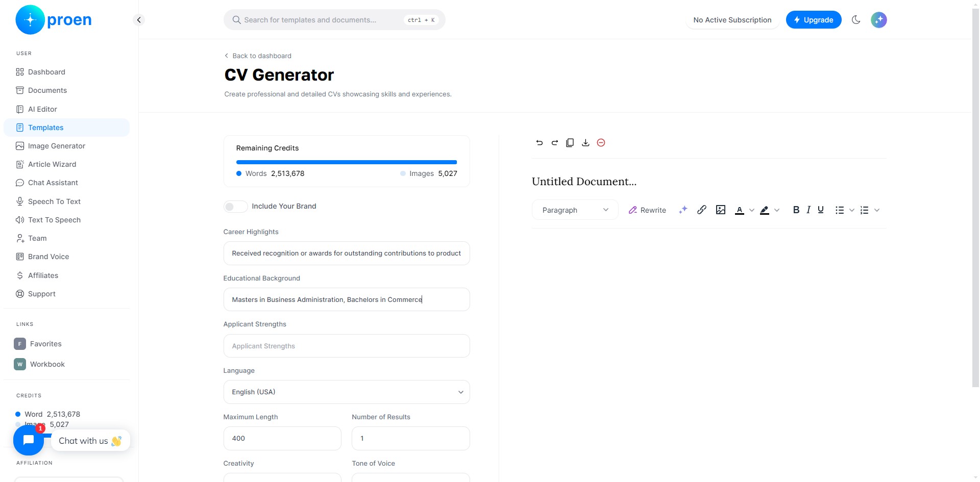This screenshot has width=980, height=482.
Task: Click the search magnifier icon
Action: point(236,20)
